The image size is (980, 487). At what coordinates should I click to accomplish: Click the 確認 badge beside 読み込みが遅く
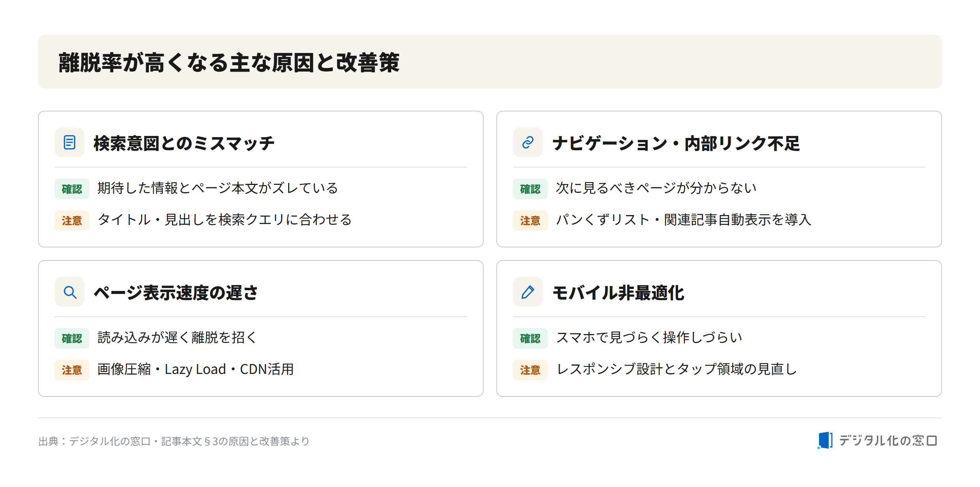point(72,338)
